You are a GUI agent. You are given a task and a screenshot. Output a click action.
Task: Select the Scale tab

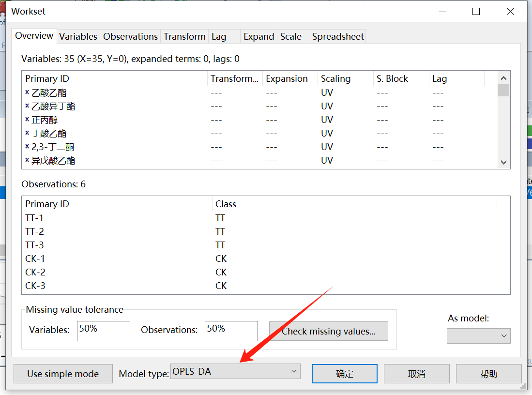tap(290, 37)
